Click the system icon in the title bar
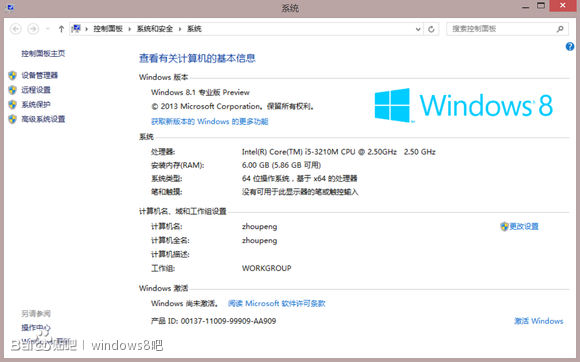The height and width of the screenshot is (362, 580). pyautogui.click(x=10, y=7)
